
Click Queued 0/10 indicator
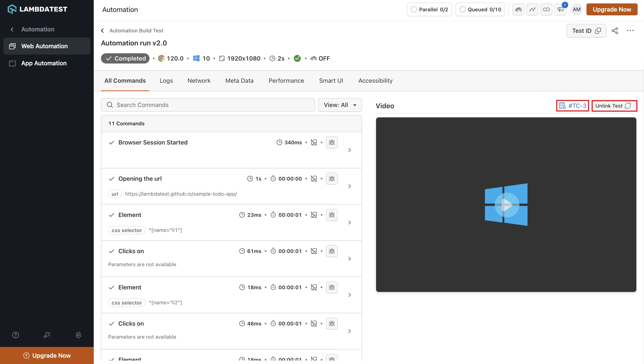click(x=480, y=10)
